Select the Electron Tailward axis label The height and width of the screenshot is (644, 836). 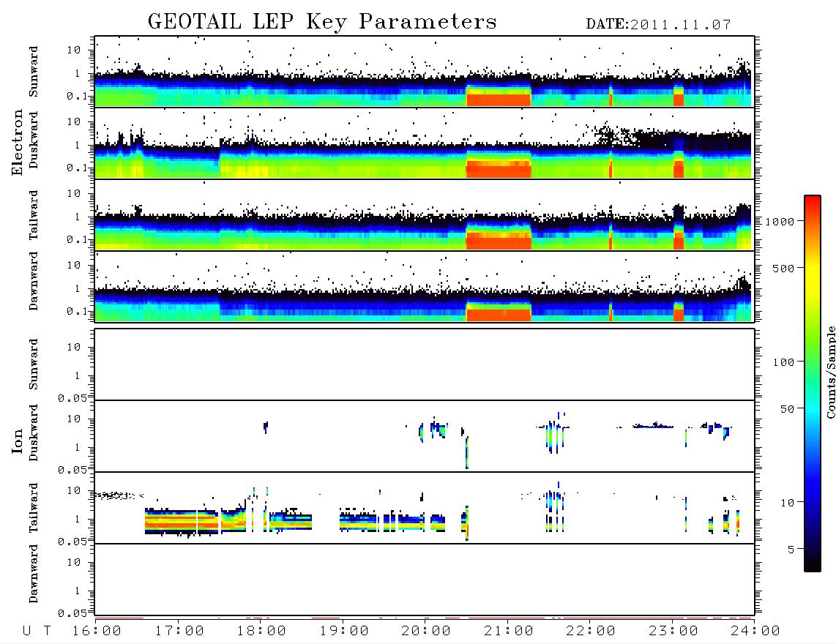34,215
